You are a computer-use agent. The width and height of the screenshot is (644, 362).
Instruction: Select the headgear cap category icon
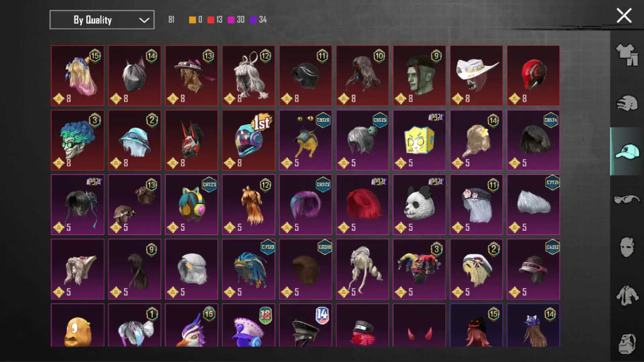627,152
